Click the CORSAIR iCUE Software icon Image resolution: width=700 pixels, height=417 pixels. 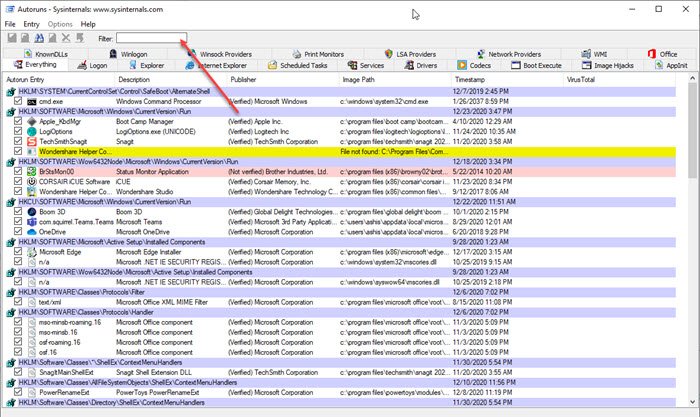[31, 182]
